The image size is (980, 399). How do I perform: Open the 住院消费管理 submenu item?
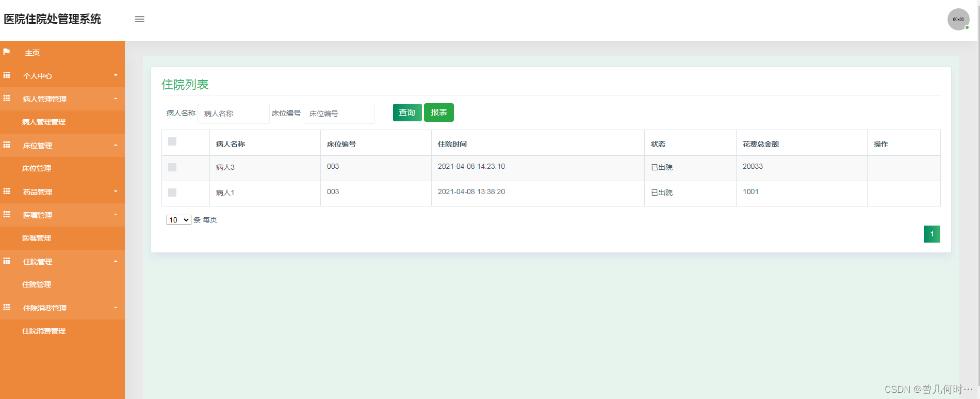click(44, 331)
